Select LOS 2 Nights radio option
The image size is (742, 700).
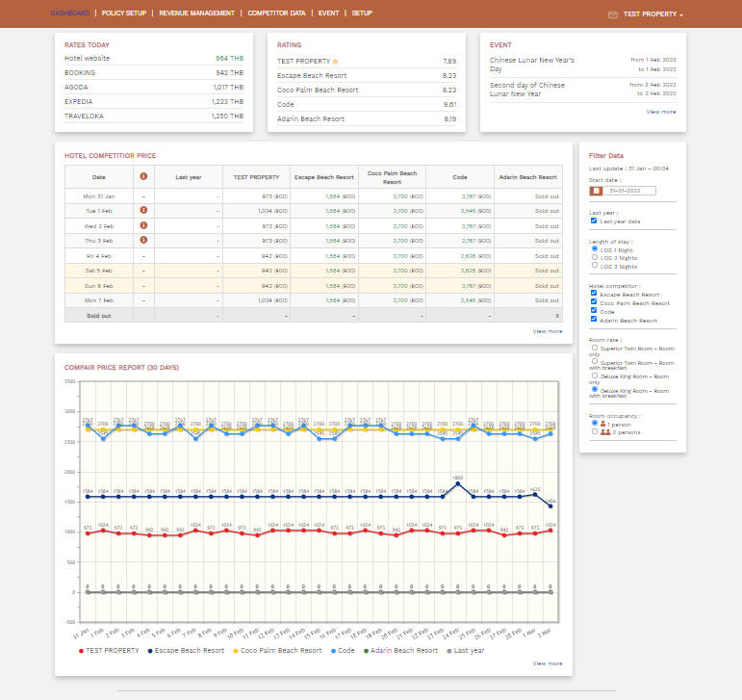(x=593, y=258)
